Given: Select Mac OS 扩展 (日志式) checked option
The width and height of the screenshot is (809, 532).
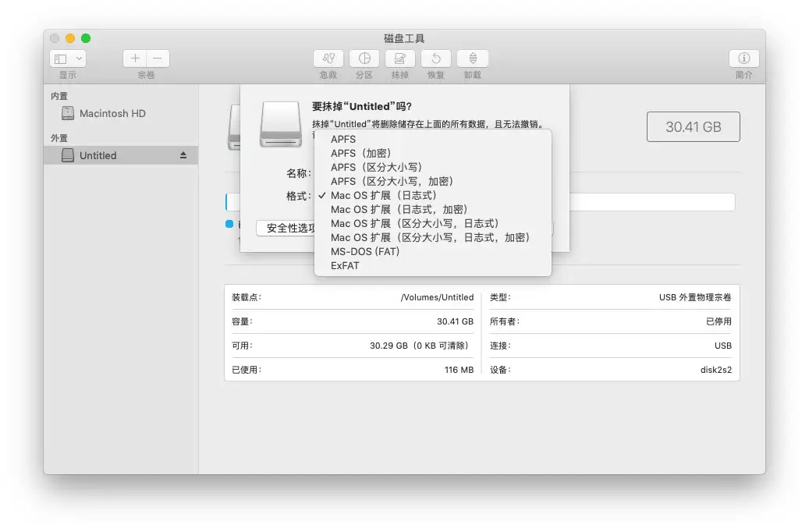Looking at the screenshot, I should click(432, 196).
